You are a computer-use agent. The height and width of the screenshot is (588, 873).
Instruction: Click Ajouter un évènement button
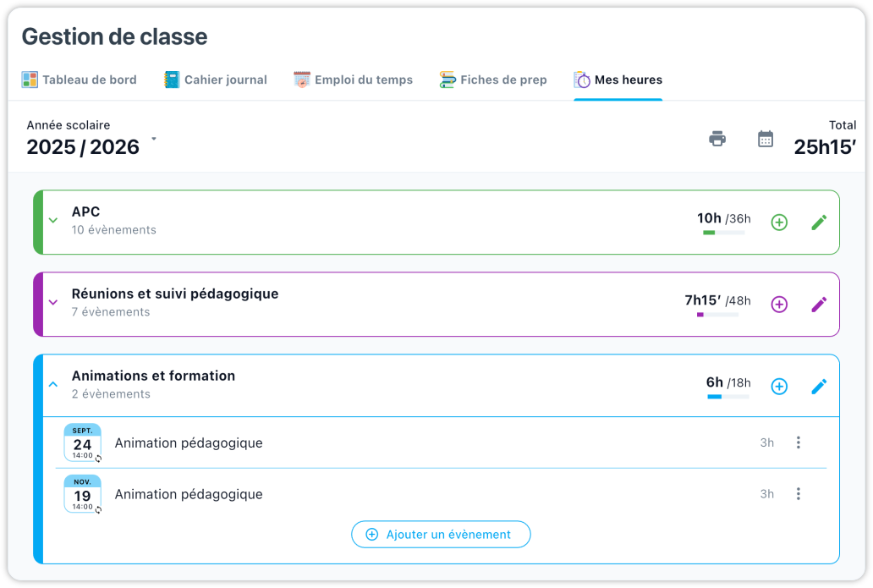coord(441,535)
